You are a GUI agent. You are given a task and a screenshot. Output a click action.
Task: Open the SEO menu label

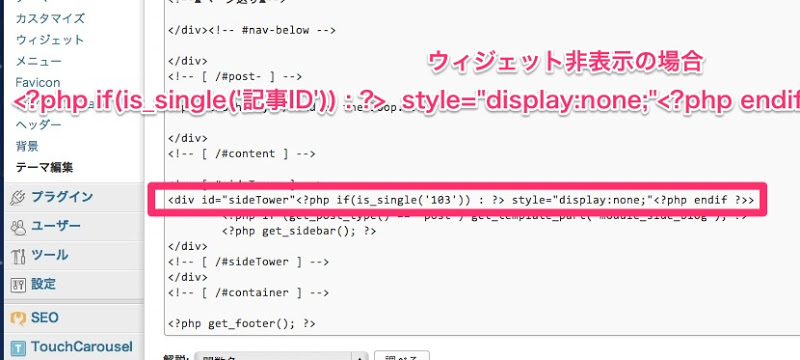44,318
